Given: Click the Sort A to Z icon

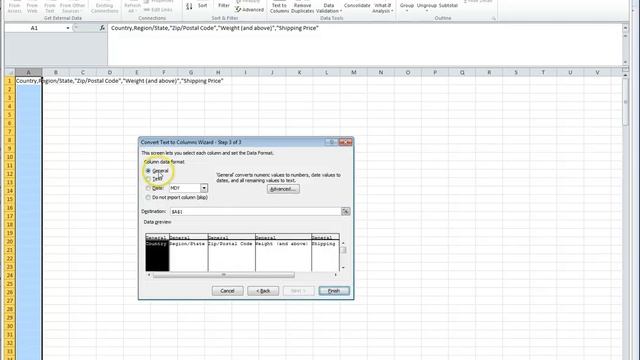Looking at the screenshot, I should pyautogui.click(x=189, y=6).
